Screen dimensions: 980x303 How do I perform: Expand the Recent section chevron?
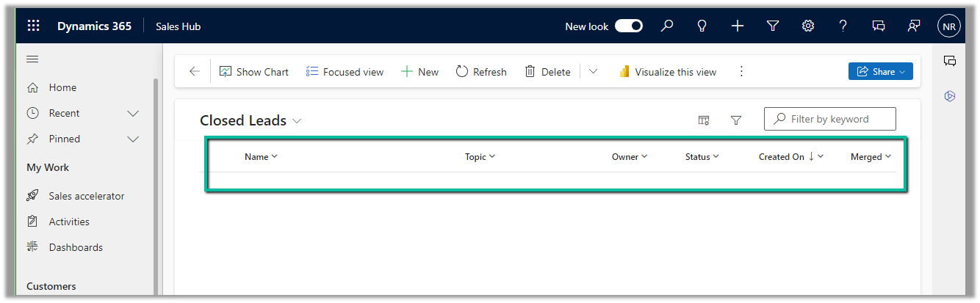pyautogui.click(x=133, y=113)
